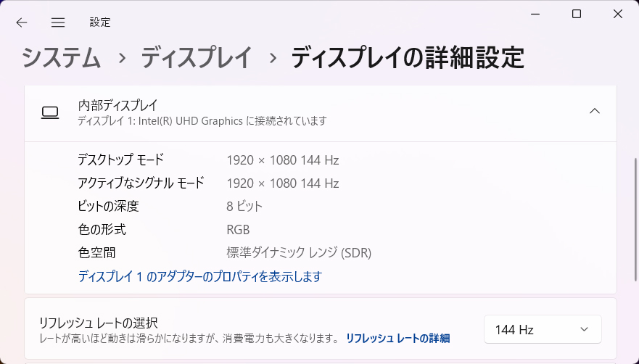Click the Intel(R) UHD Graphics subtitle

(202, 121)
